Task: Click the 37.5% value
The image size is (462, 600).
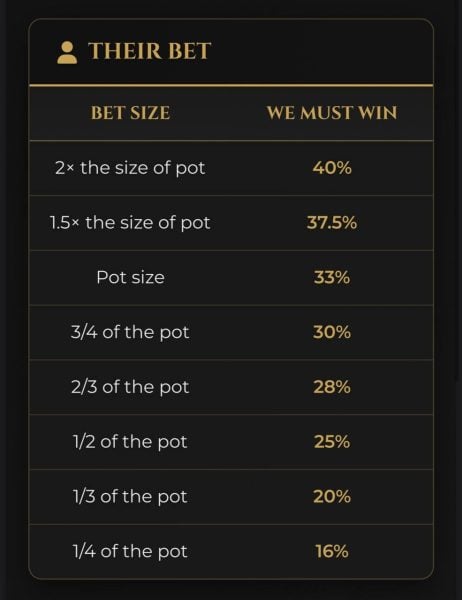Action: (332, 222)
